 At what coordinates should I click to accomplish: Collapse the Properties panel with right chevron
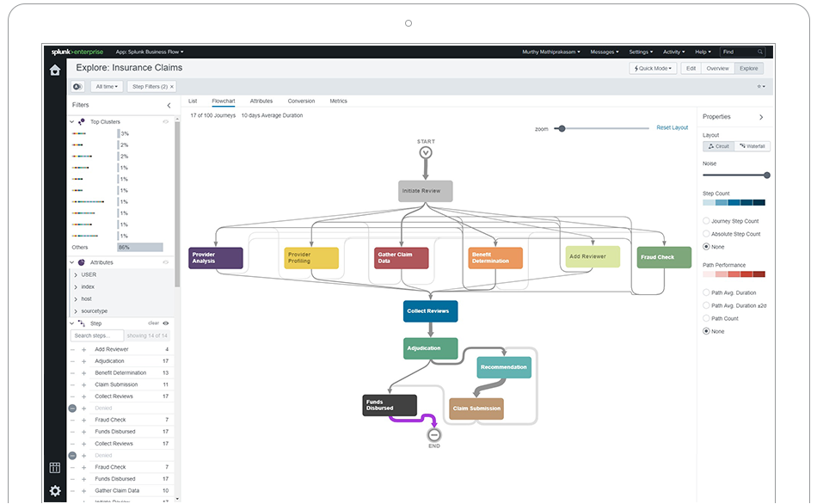[x=761, y=117]
